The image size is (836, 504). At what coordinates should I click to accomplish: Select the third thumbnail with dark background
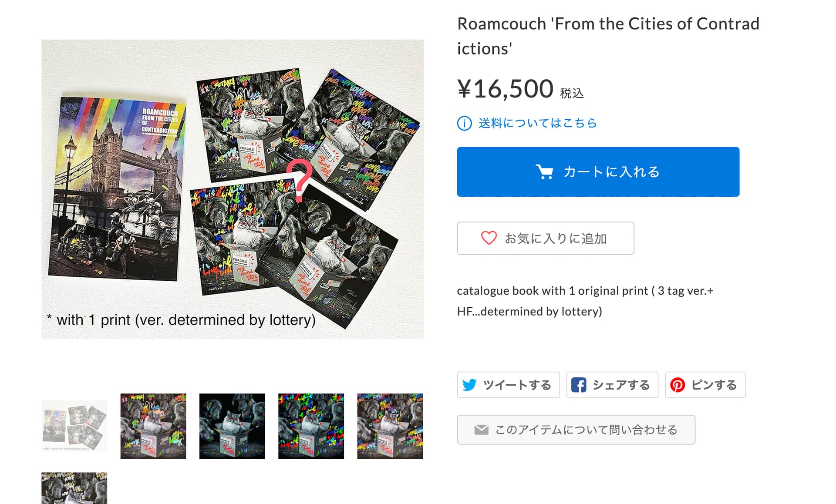(x=232, y=426)
